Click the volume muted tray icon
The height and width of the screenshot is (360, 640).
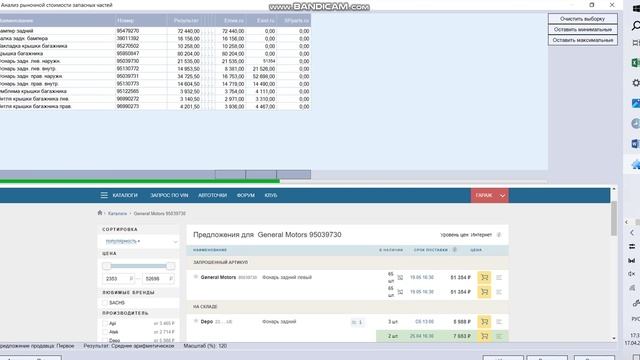click(x=631, y=273)
